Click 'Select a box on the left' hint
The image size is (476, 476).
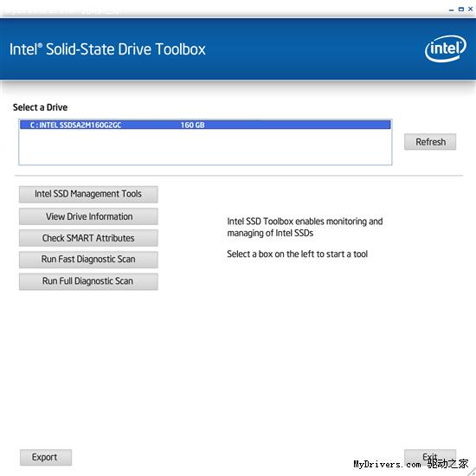[x=297, y=254]
